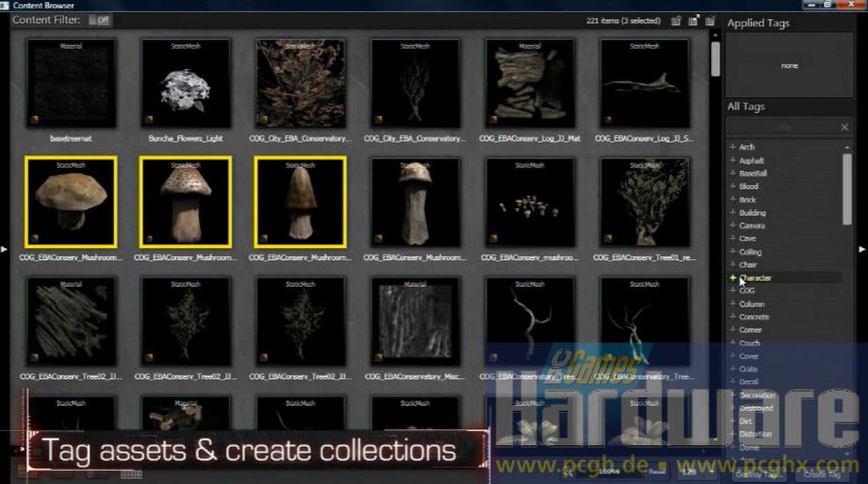Click the plus icon beside Building tag
The image size is (868, 484).
click(x=732, y=213)
